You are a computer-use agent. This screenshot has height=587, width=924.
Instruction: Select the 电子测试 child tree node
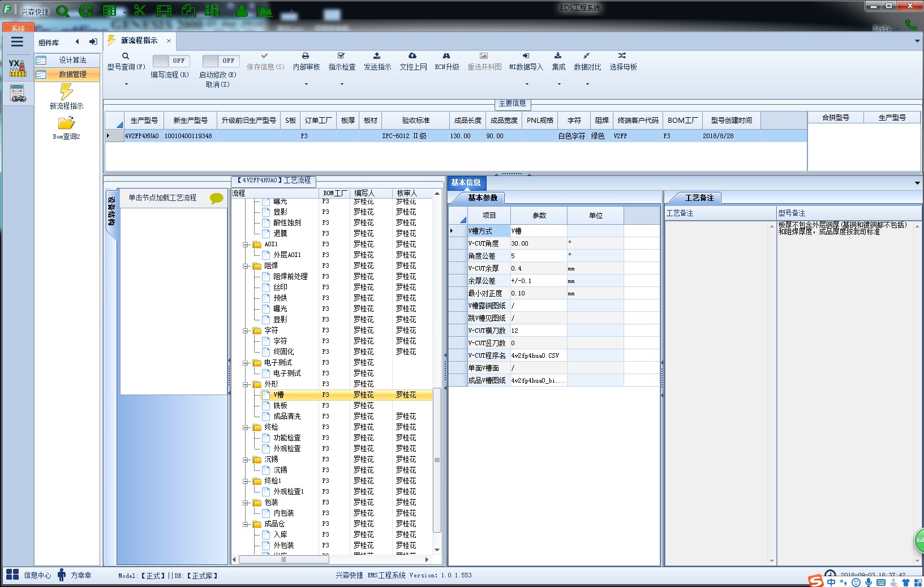tap(287, 374)
